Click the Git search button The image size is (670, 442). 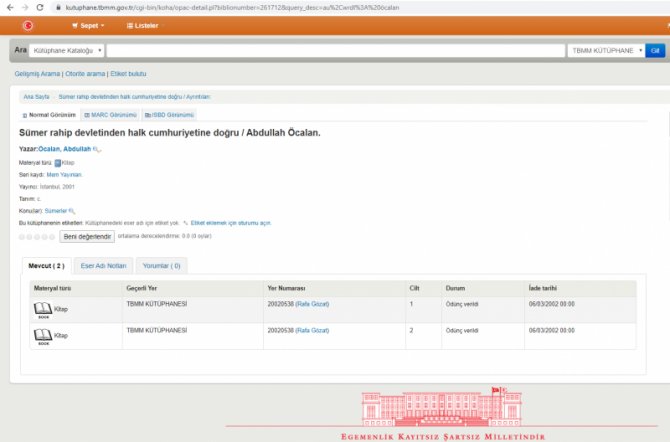pos(655,50)
